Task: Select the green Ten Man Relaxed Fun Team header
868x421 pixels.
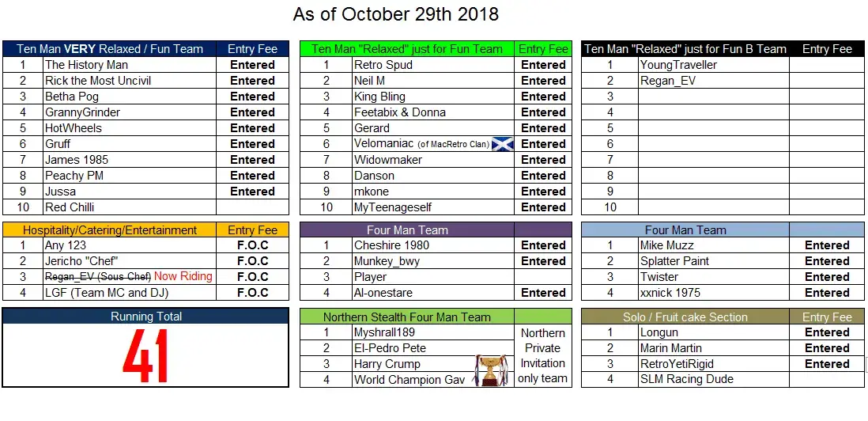Action: click(407, 49)
